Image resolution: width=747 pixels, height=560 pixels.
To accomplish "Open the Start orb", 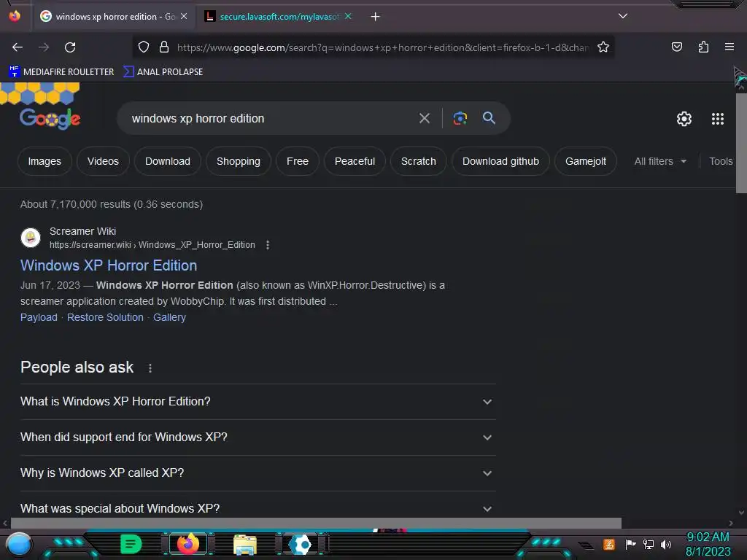I will click(18, 545).
